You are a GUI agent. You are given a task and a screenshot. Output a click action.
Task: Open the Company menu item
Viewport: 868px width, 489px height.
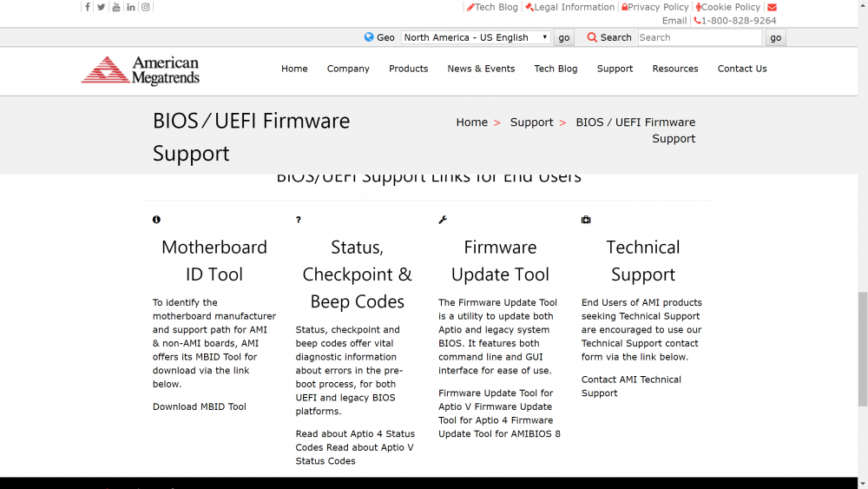click(348, 69)
